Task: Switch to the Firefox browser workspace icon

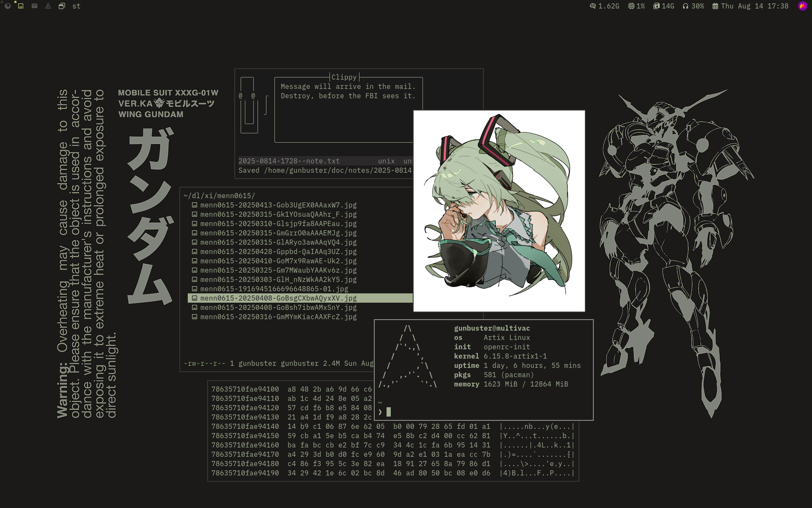Action: coord(8,6)
